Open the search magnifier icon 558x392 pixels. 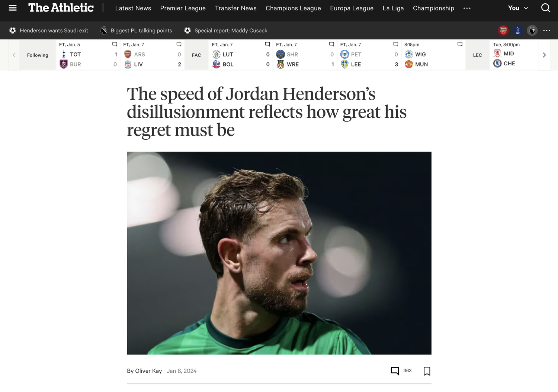545,8
